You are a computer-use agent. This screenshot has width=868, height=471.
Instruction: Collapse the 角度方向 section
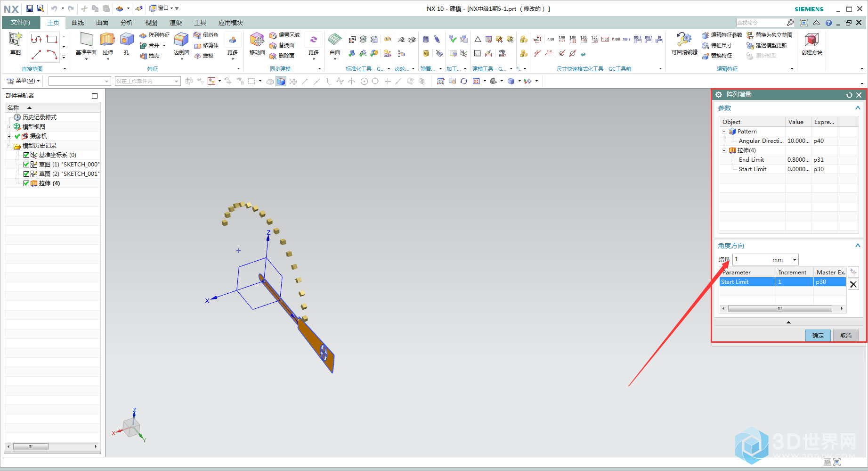(858, 246)
